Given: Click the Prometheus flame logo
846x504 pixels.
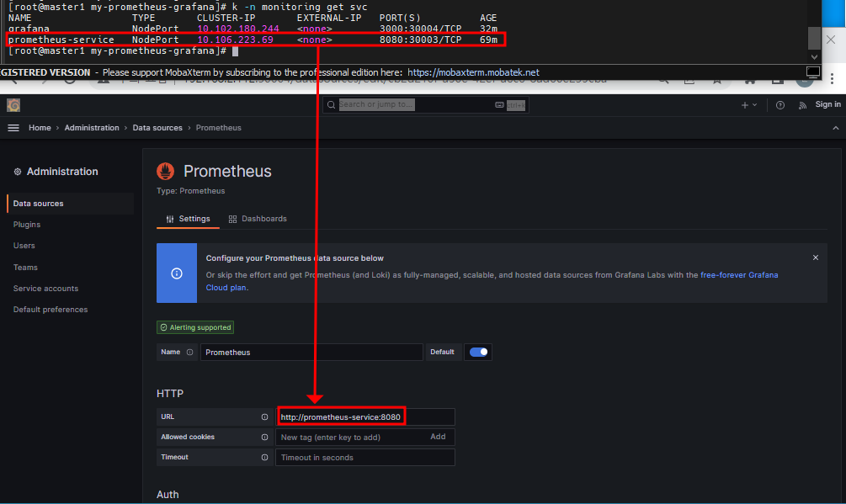Looking at the screenshot, I should 166,172.
